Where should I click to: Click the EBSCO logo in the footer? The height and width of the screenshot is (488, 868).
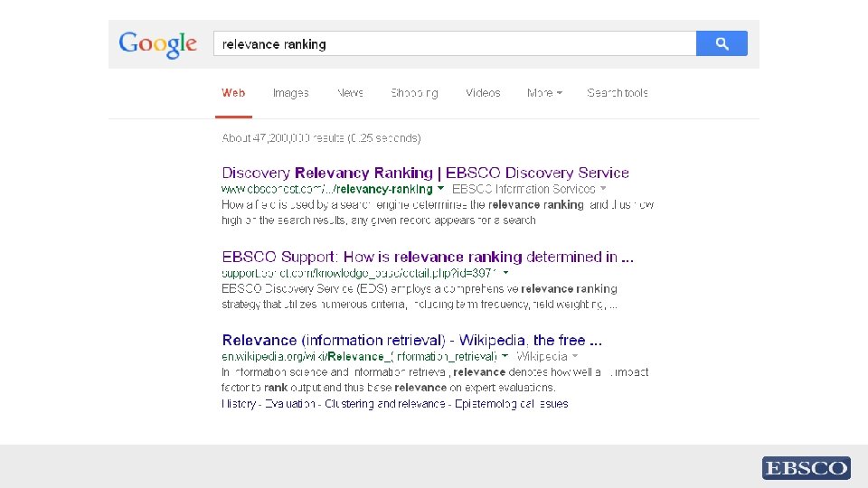coord(806,468)
